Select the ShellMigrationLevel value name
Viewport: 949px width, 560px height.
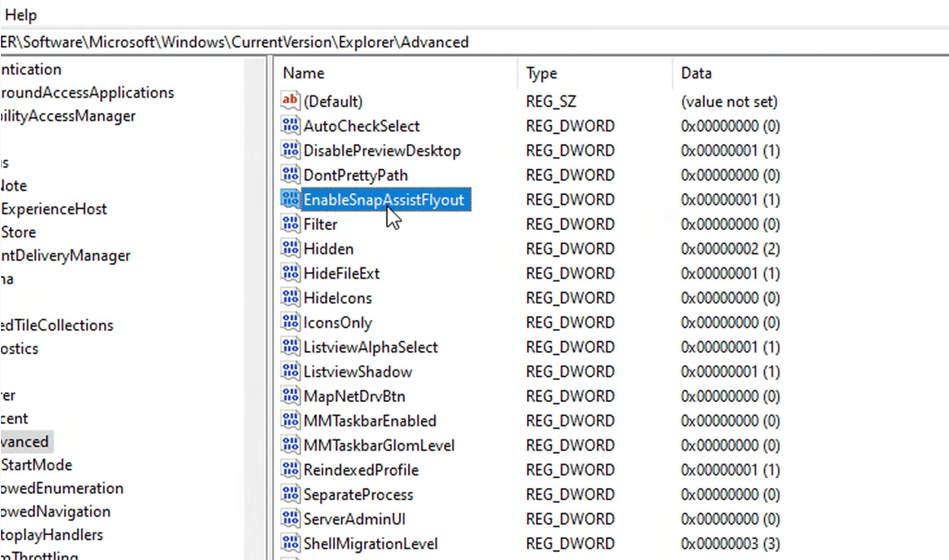point(371,543)
